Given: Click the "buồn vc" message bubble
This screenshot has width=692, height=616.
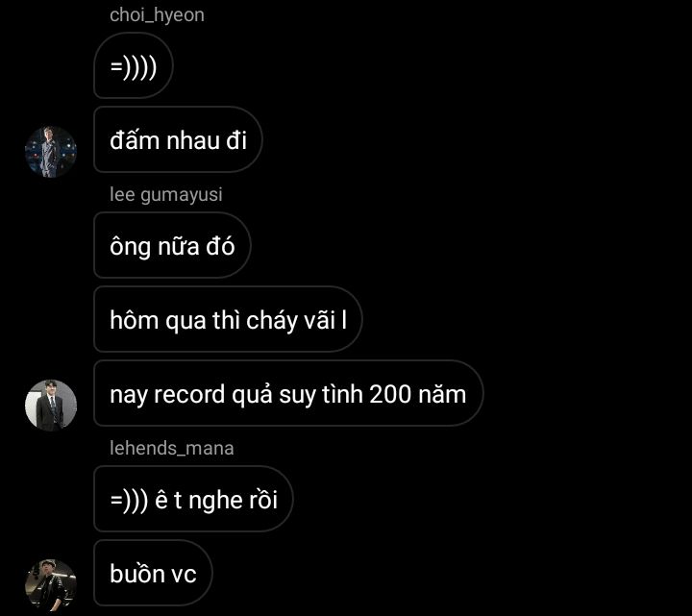Looking at the screenshot, I should pos(153,573).
